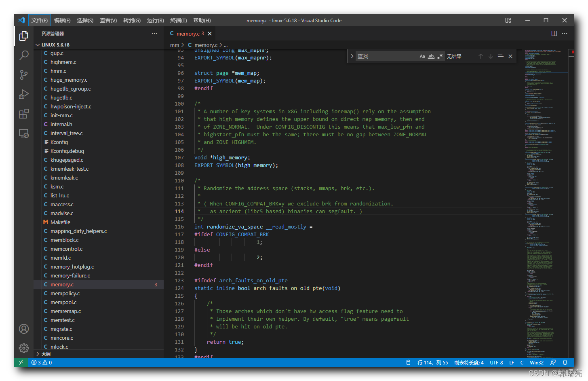Open the Extensions view
The height and width of the screenshot is (381, 588).
(24, 114)
